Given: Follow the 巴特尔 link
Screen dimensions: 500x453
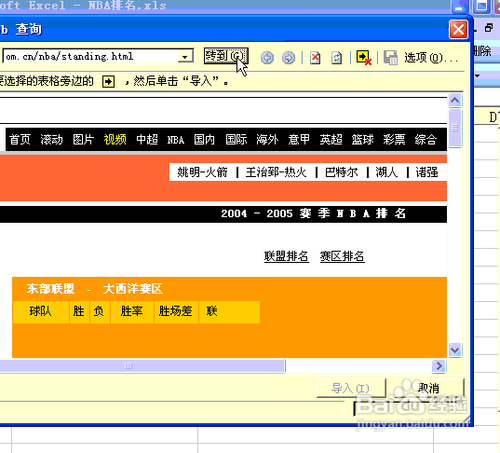Looking at the screenshot, I should coord(341,172).
